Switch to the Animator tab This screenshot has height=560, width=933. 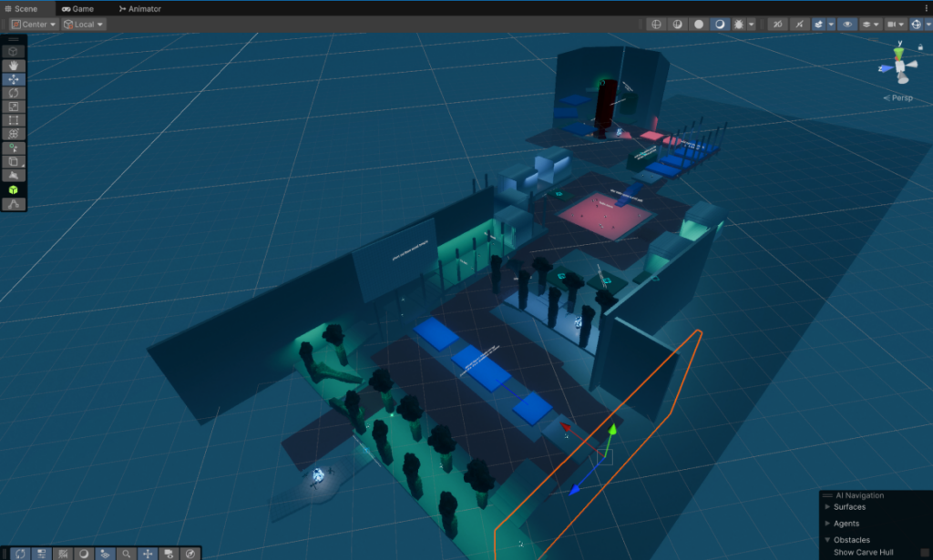coord(139,8)
